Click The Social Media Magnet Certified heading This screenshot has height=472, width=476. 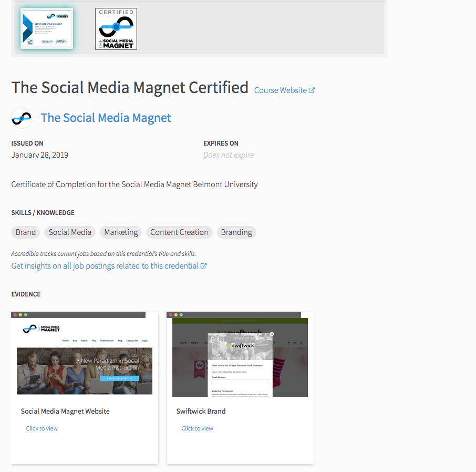point(130,87)
